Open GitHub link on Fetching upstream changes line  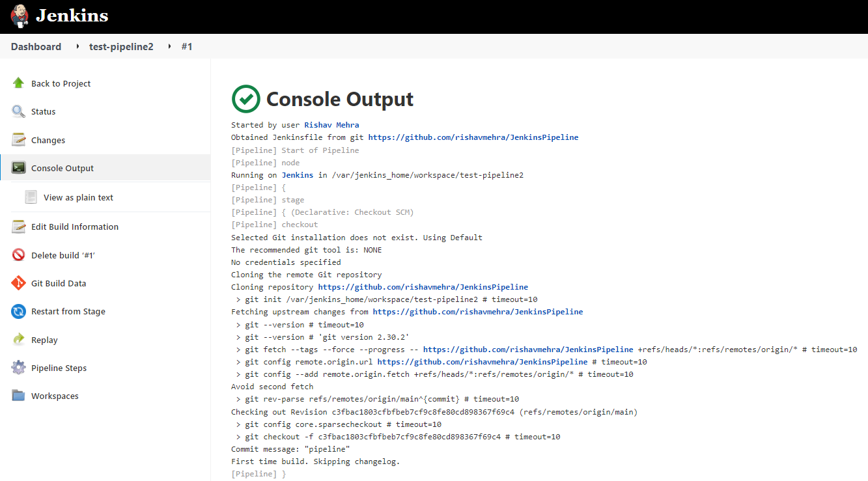click(x=478, y=312)
